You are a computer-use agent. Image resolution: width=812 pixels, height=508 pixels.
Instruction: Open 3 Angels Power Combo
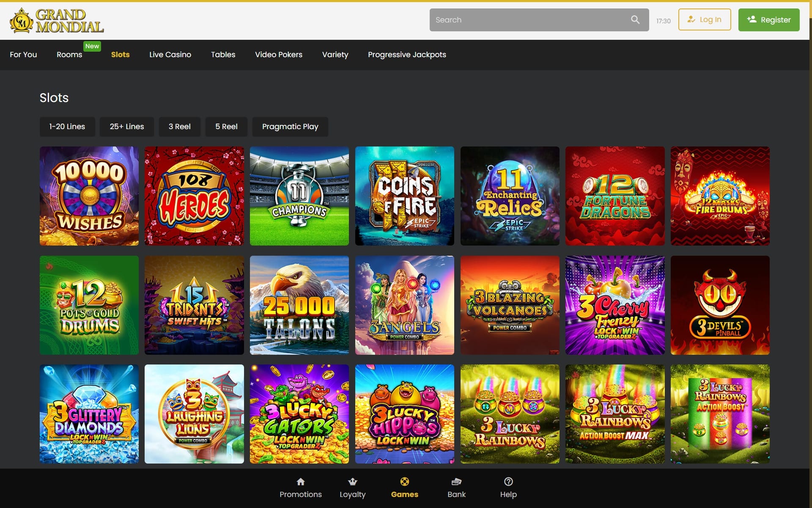pos(405,305)
